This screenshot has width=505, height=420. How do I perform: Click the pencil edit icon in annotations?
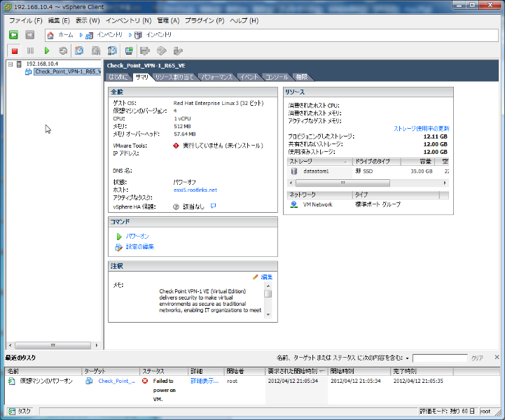(x=256, y=277)
